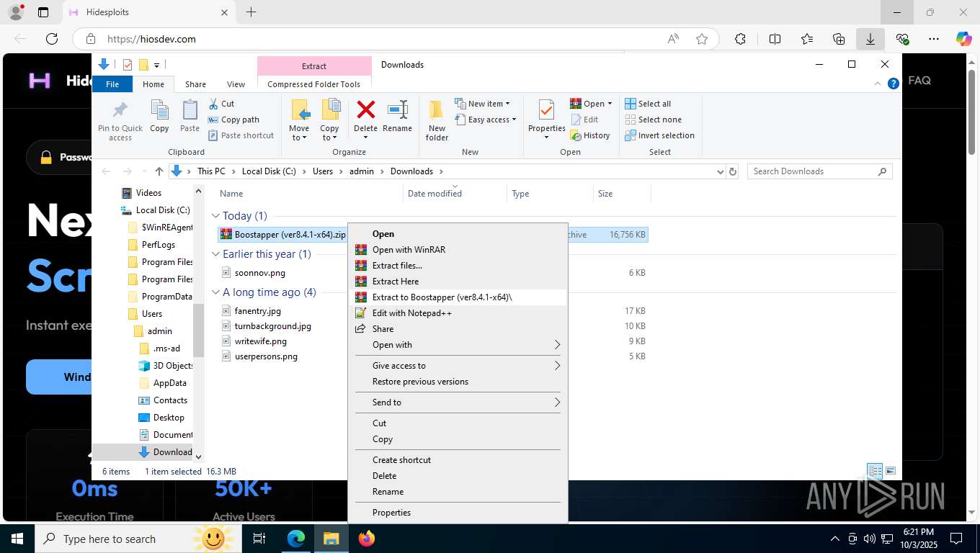Click Select none in ribbon
Viewport: 980px width, 553px height.
tap(653, 120)
